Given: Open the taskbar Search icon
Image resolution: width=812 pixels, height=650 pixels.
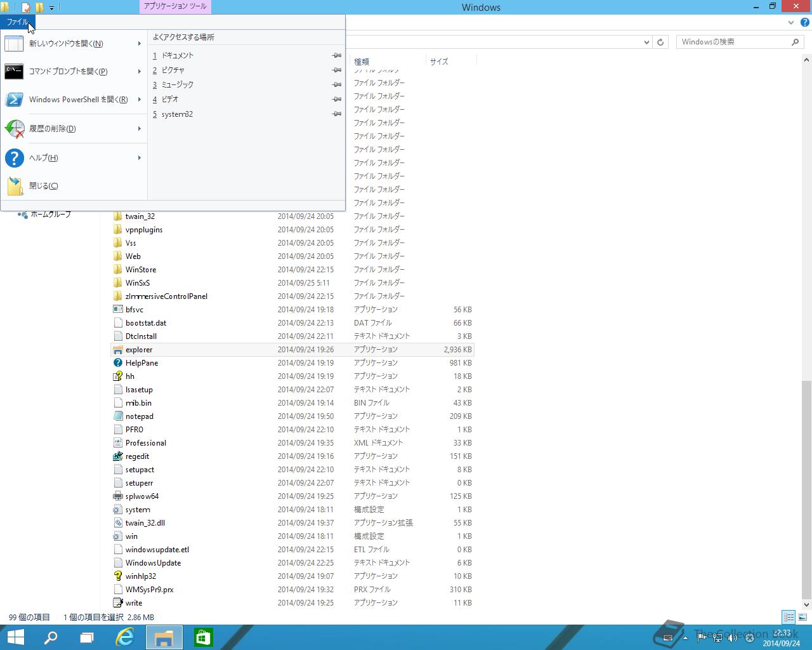Looking at the screenshot, I should click(x=51, y=637).
